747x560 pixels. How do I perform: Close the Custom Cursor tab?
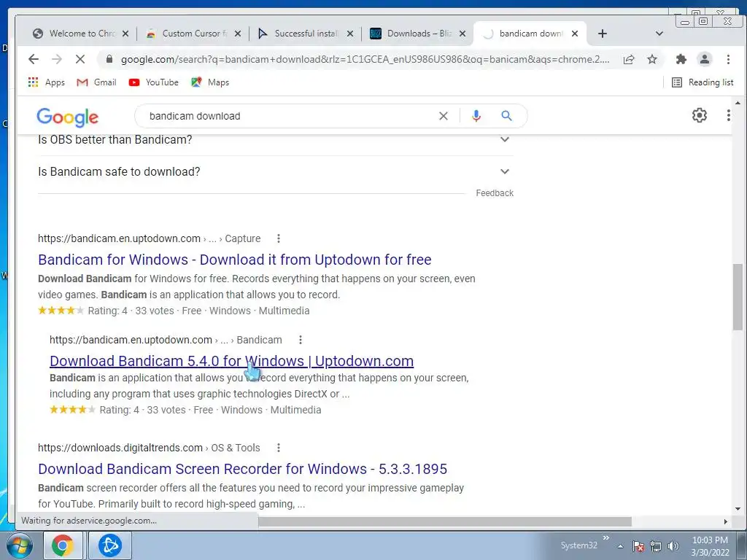(238, 34)
